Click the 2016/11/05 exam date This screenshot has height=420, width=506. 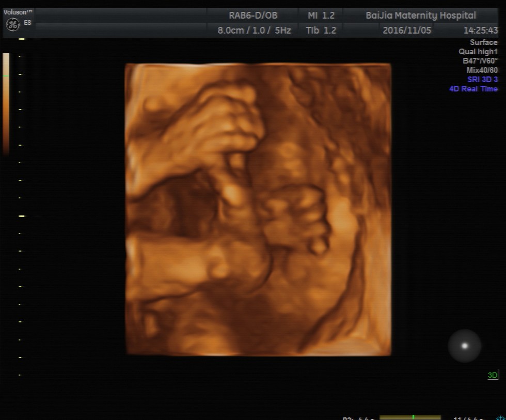pyautogui.click(x=407, y=30)
